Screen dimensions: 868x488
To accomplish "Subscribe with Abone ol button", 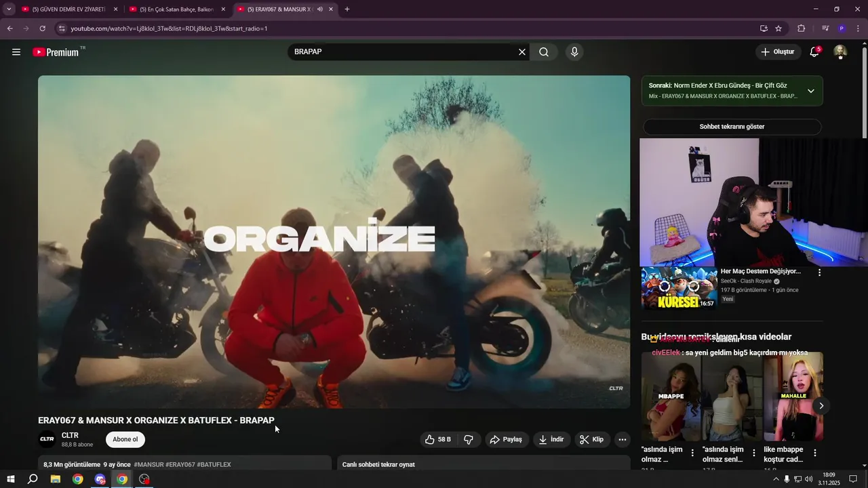I will click(x=125, y=439).
